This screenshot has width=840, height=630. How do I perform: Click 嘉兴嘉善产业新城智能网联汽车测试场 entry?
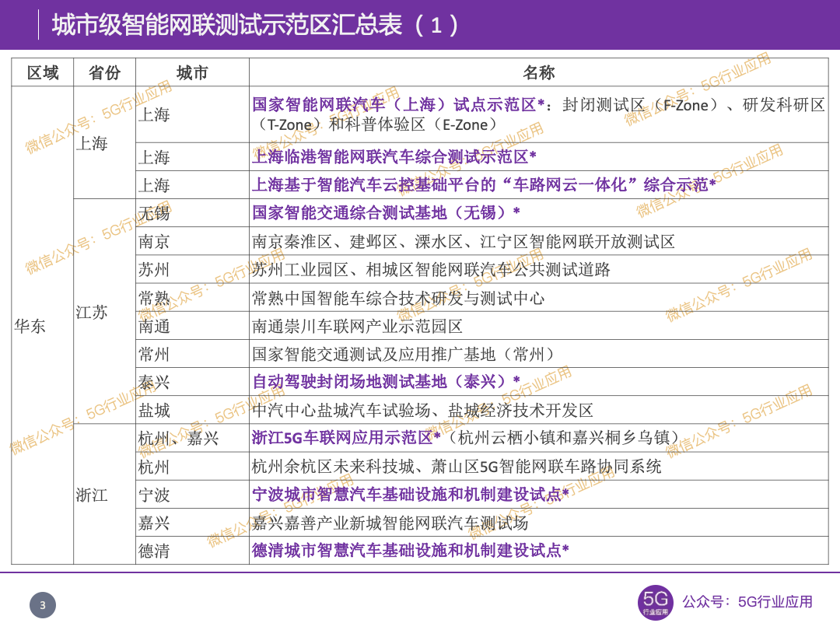tap(539, 523)
